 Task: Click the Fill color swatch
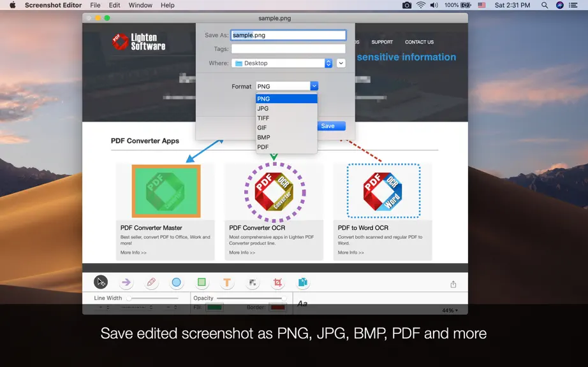click(x=214, y=308)
